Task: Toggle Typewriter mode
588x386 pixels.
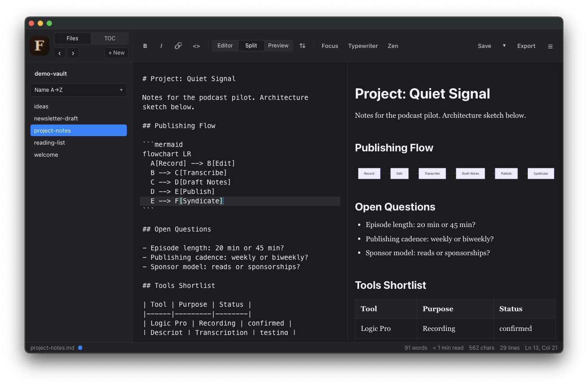Action: [x=363, y=46]
